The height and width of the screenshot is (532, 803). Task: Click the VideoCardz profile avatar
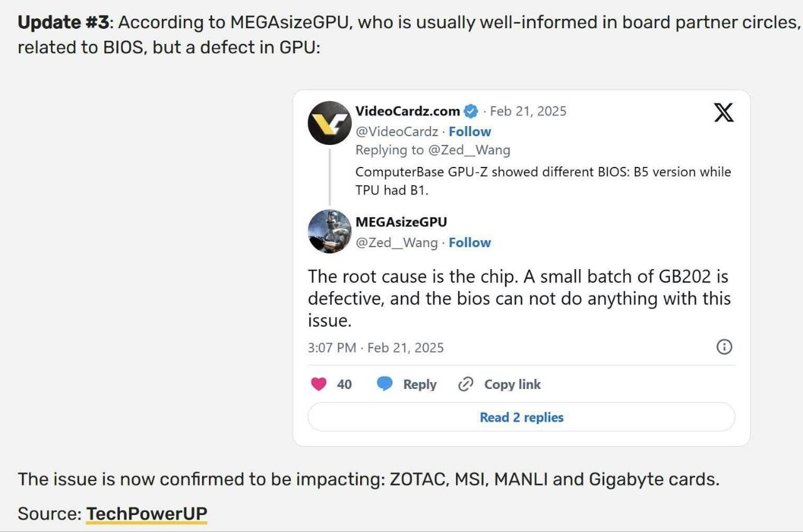pos(329,123)
